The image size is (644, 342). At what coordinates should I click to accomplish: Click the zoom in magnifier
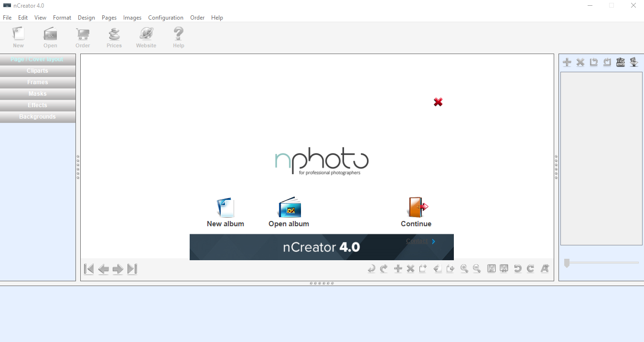click(x=464, y=269)
